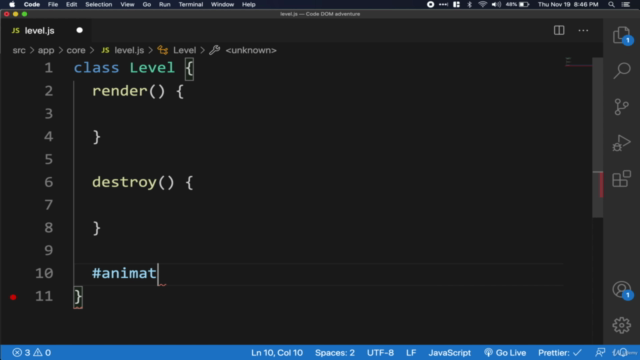Open the Source Control view
The width and height of the screenshot is (640, 360).
coord(621,107)
